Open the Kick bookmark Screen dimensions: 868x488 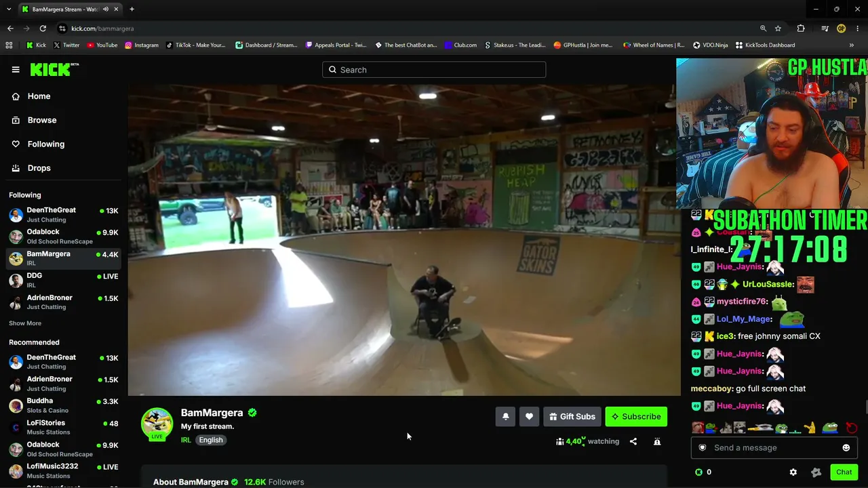pos(36,45)
